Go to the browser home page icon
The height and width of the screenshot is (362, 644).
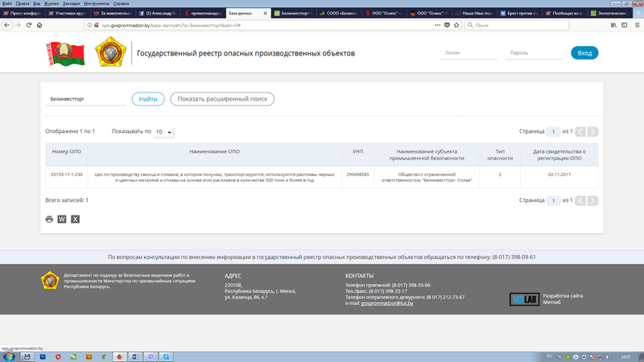pos(41,26)
